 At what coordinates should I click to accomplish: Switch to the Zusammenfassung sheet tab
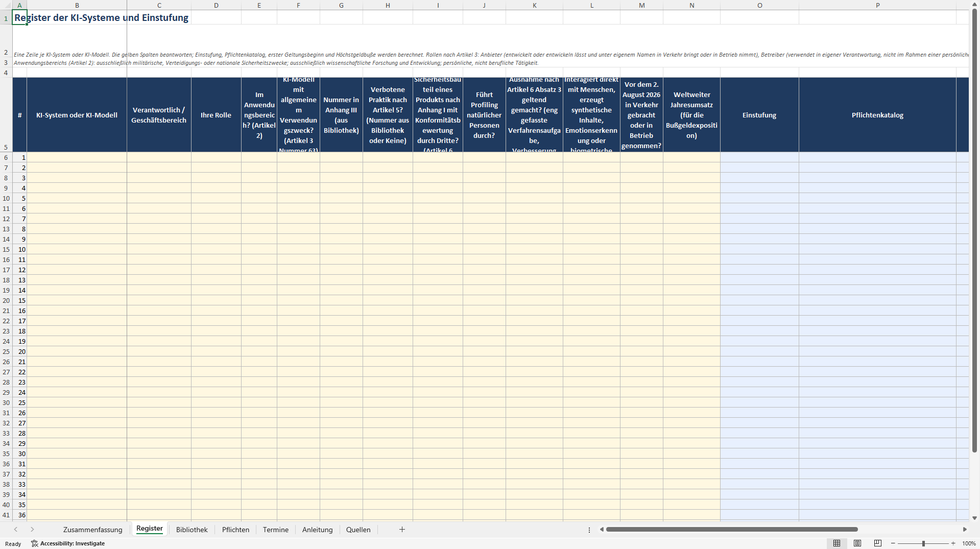(92, 530)
